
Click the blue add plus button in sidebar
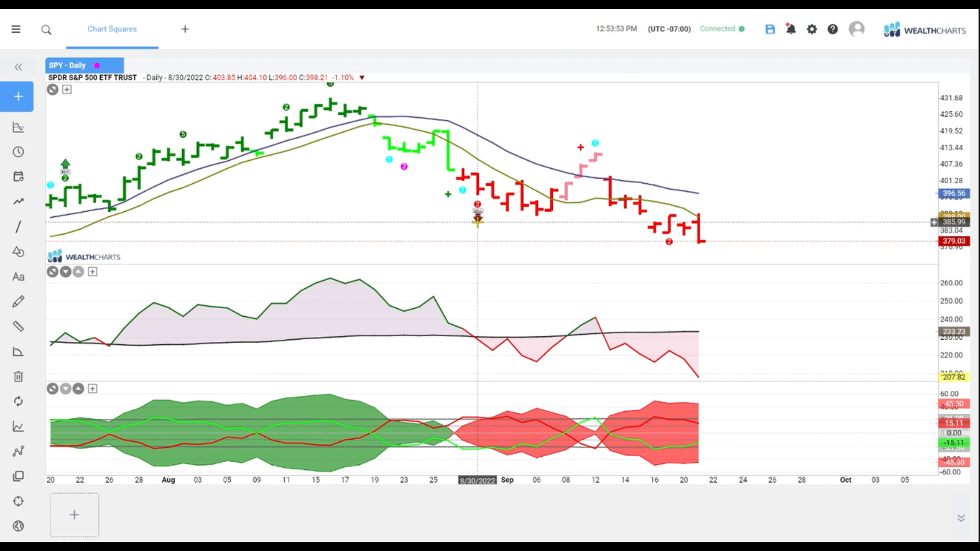point(18,96)
